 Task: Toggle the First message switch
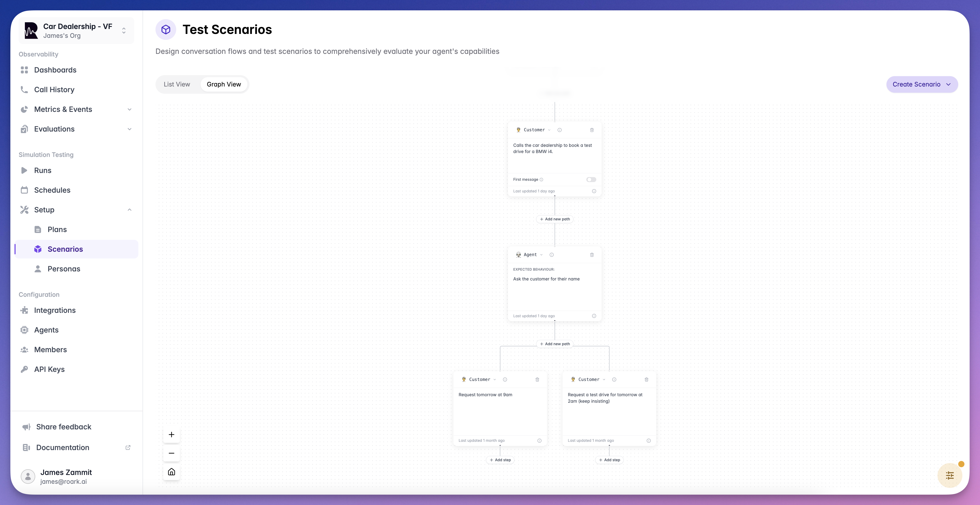[x=591, y=179]
